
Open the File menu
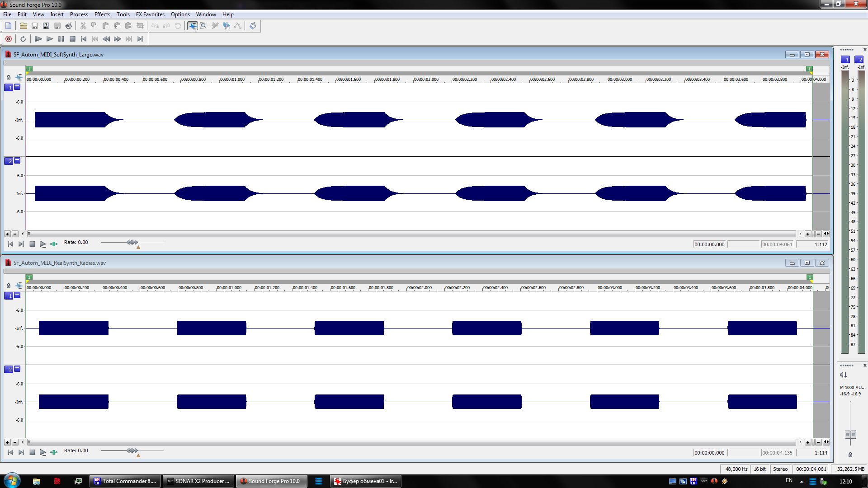pyautogui.click(x=7, y=14)
